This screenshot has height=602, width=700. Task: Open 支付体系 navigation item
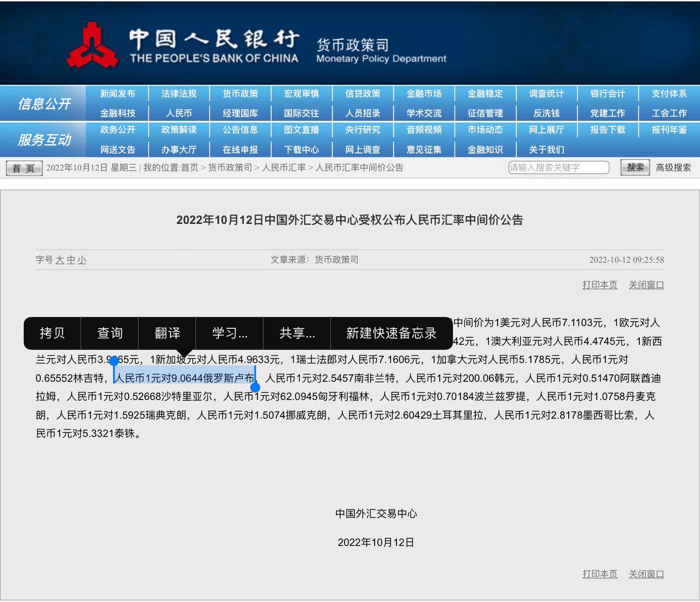(669, 94)
